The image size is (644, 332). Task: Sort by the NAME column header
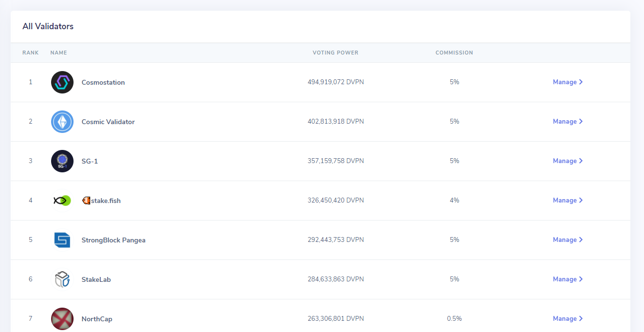tap(59, 53)
